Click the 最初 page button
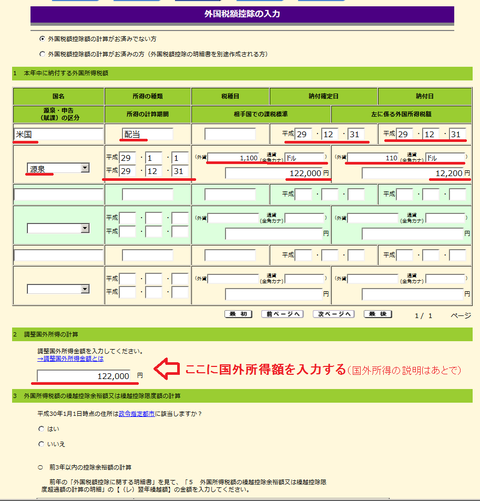This screenshot has height=501, width=480. (238, 314)
